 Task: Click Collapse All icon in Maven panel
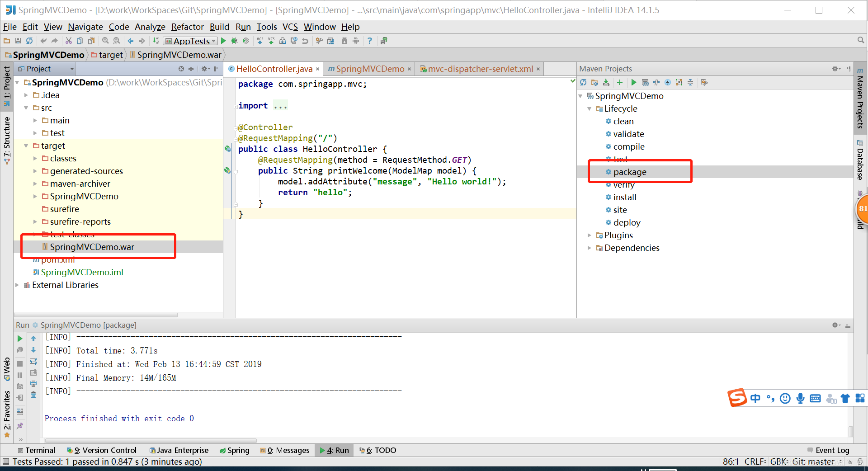click(x=690, y=82)
